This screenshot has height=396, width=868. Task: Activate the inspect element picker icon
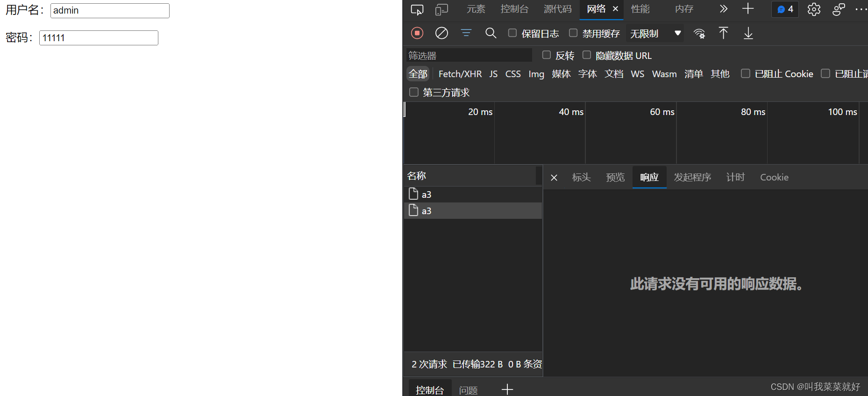point(417,9)
